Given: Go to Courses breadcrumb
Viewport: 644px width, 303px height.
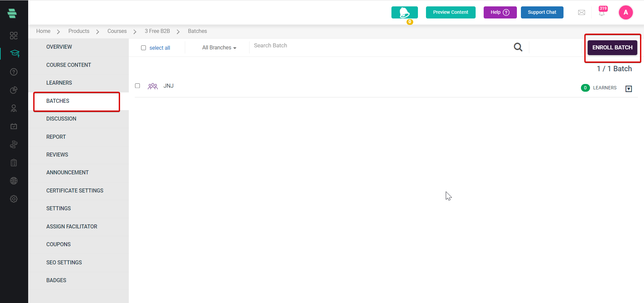Looking at the screenshot, I should tap(117, 31).
